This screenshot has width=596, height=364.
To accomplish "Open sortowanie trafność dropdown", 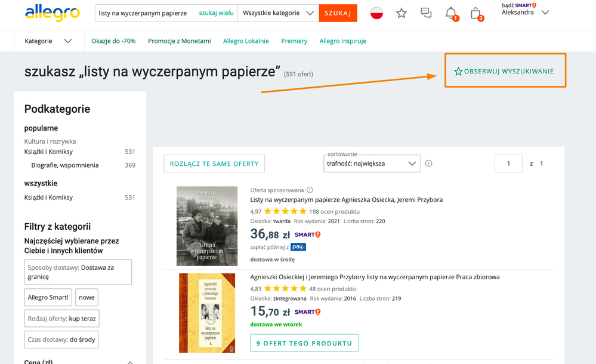I will point(372,164).
